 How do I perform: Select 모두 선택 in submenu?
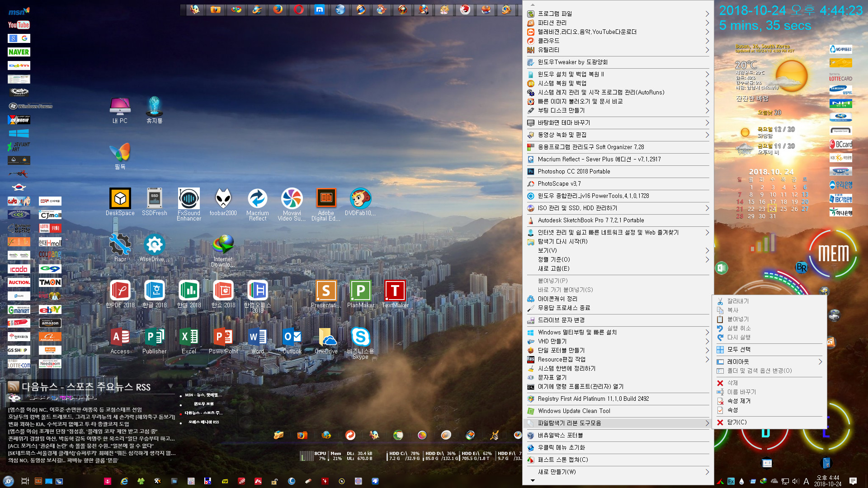point(769,349)
